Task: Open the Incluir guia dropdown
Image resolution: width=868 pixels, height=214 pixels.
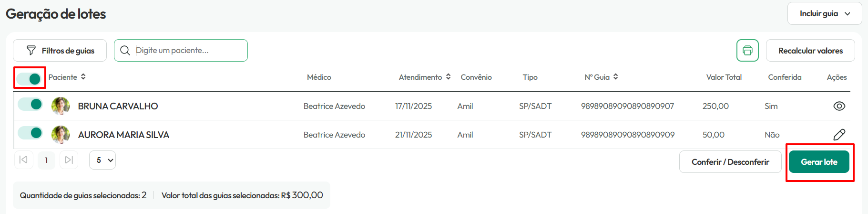Action: coord(825,13)
